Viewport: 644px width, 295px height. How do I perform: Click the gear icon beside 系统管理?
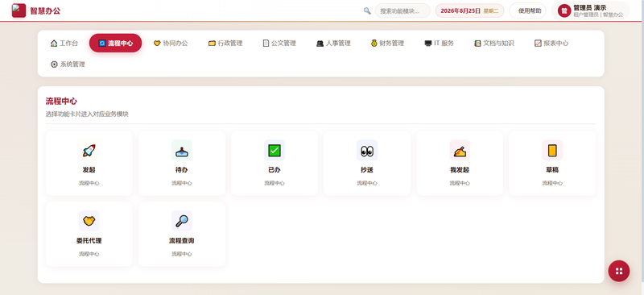54,64
